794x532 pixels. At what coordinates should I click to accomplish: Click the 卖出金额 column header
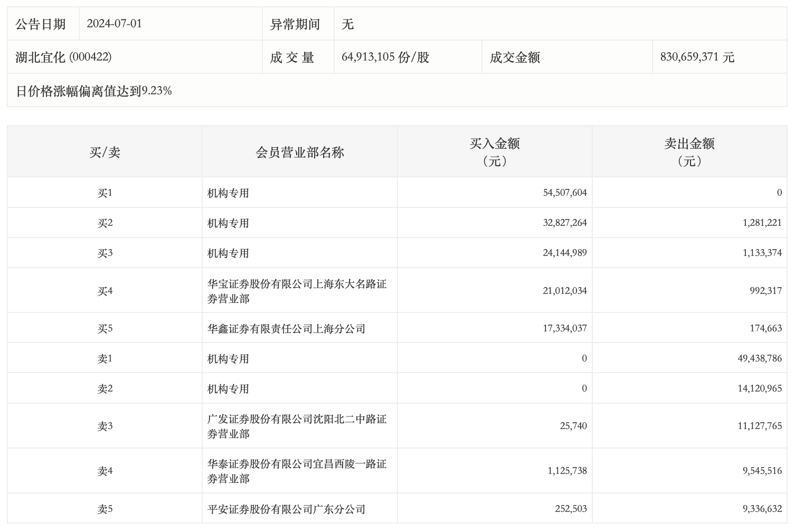[x=689, y=152]
